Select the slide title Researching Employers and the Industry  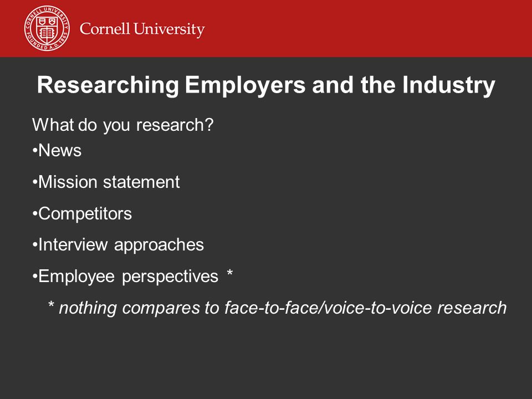tap(266, 85)
